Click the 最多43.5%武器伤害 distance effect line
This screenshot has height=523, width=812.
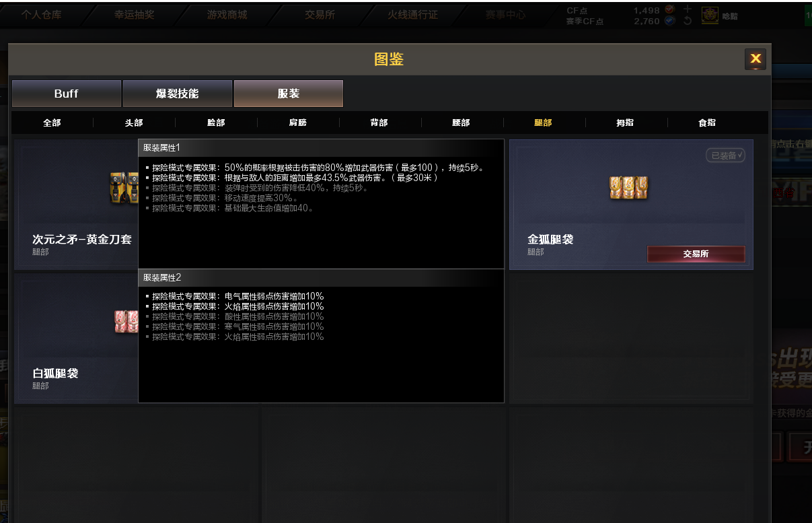[292, 178]
